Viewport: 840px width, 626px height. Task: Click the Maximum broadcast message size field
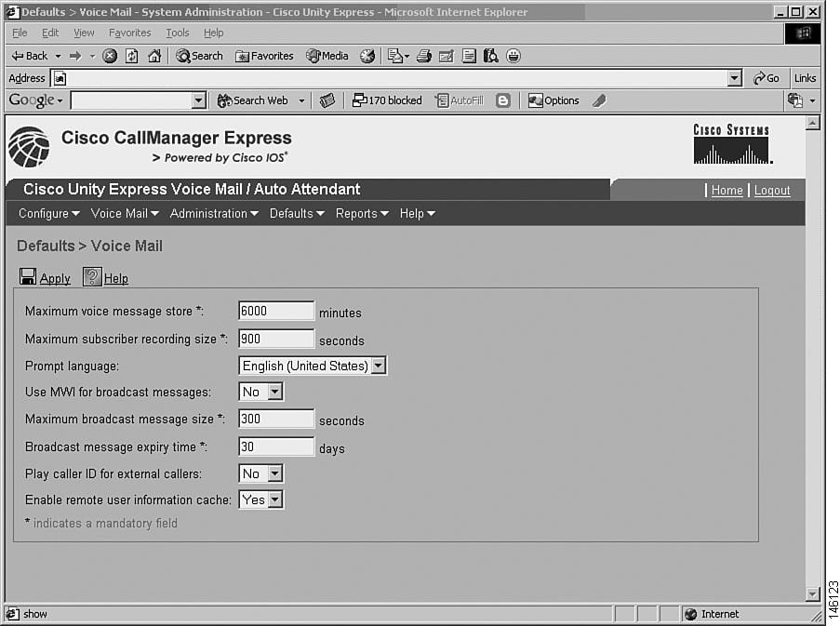[x=276, y=419]
